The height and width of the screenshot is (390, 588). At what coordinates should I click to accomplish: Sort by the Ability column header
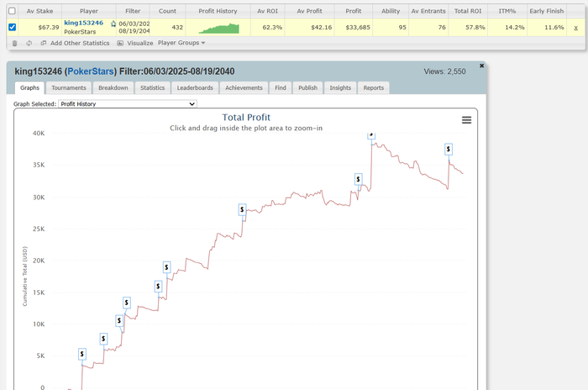click(391, 11)
